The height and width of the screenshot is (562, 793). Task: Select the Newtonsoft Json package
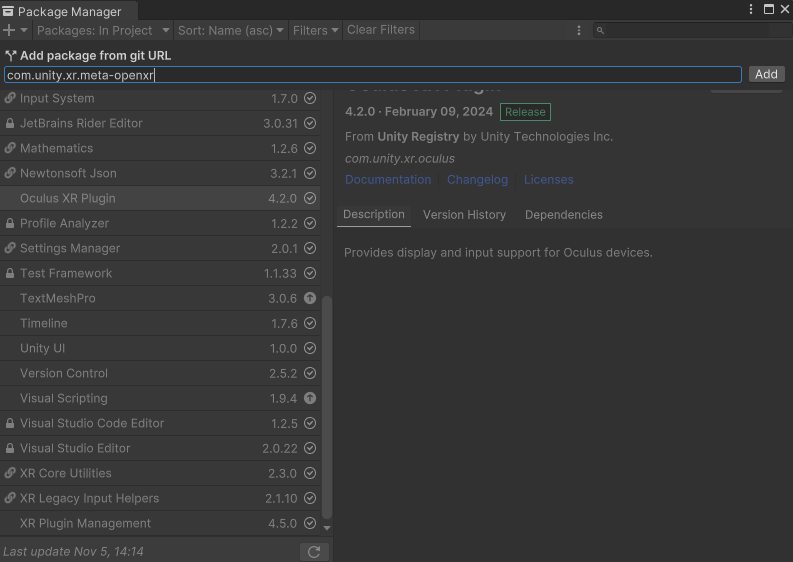click(160, 173)
